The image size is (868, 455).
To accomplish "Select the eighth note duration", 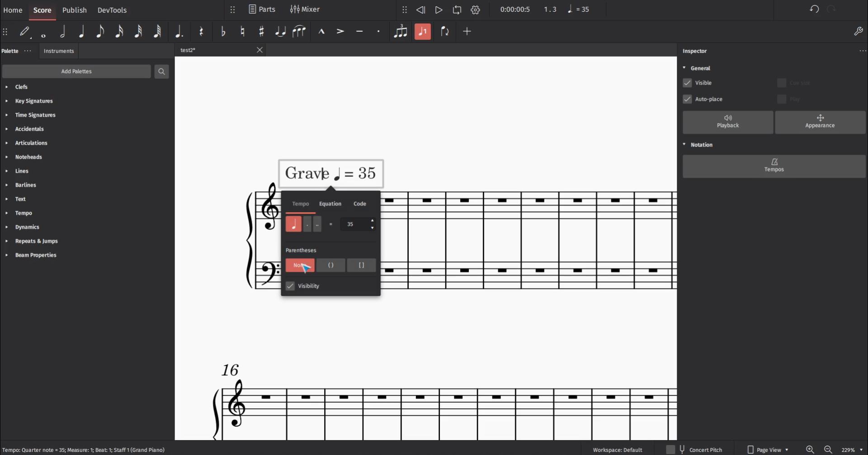I will click(100, 31).
